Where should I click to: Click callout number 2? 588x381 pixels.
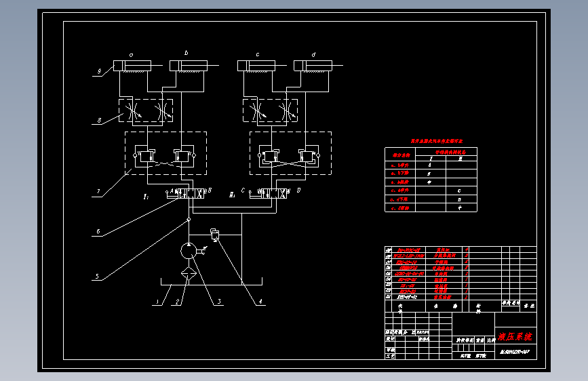pyautogui.click(x=178, y=302)
